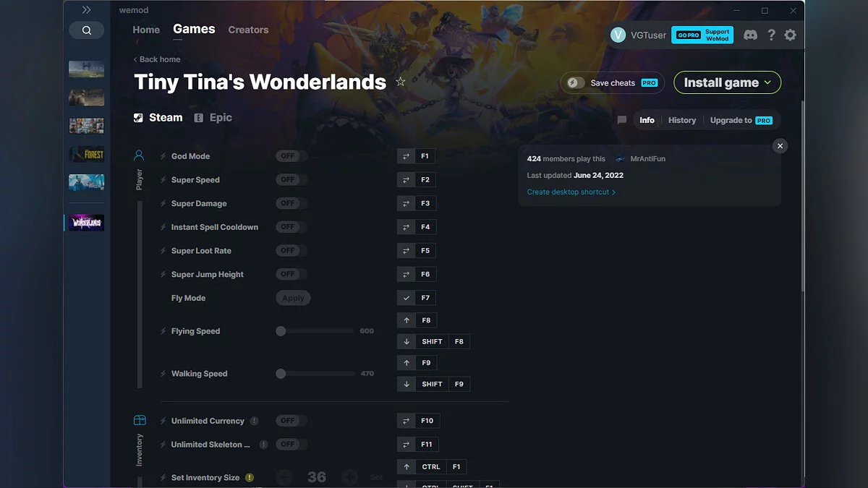Click Upgrade to PRO tab
Viewport: 868px width, 488px height.
pyautogui.click(x=741, y=120)
